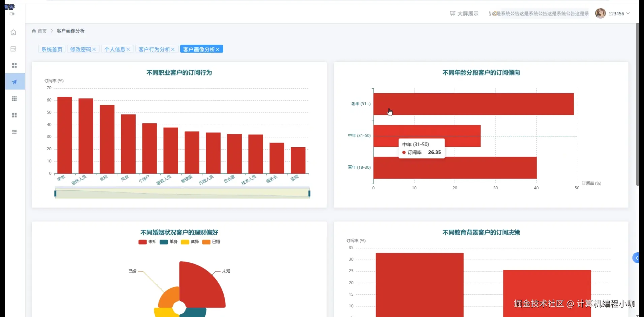Image resolution: width=644 pixels, height=317 pixels.
Task: Open the home icon in the sidebar
Action: coord(13,32)
